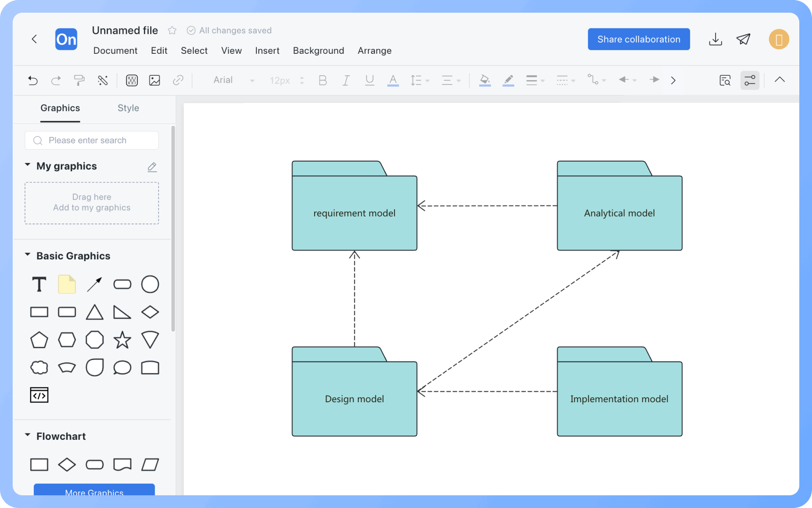Click Share collaboration button
The image size is (812, 508).
(x=639, y=39)
